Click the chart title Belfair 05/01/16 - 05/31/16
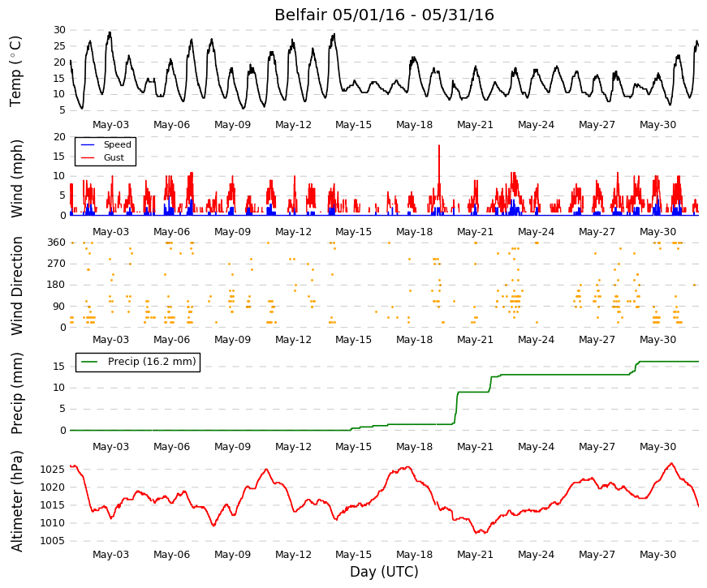 384,15
